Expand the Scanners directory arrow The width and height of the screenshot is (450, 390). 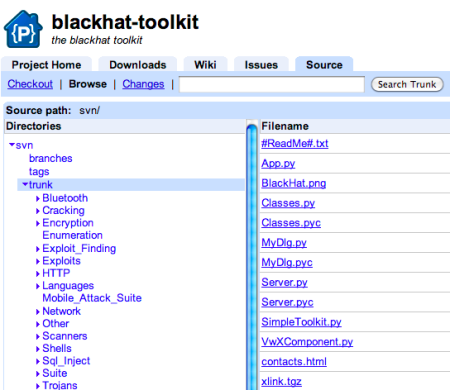point(38,336)
